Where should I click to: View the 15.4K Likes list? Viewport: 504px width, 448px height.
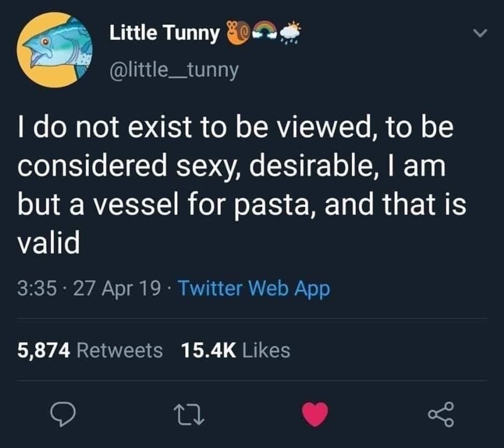point(236,350)
